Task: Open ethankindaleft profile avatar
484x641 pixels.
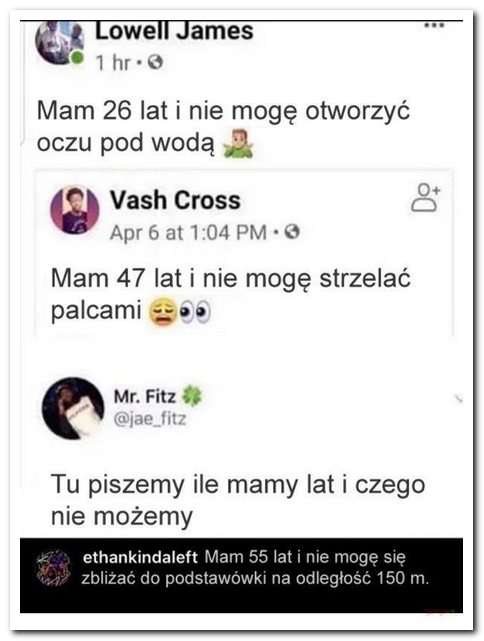Action: coord(54,568)
